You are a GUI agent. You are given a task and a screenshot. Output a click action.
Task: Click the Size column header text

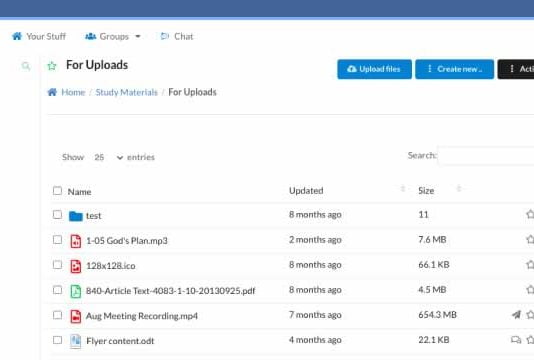426,191
